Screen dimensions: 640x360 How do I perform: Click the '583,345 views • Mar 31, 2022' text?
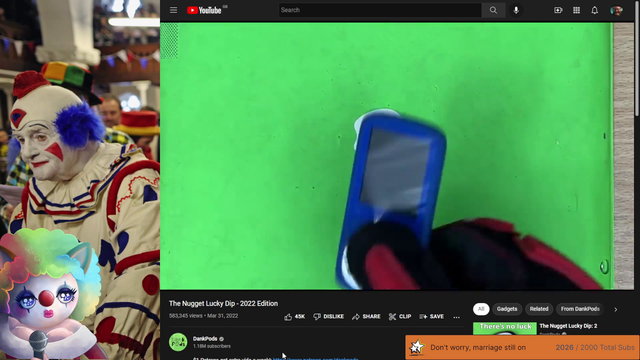[203, 316]
